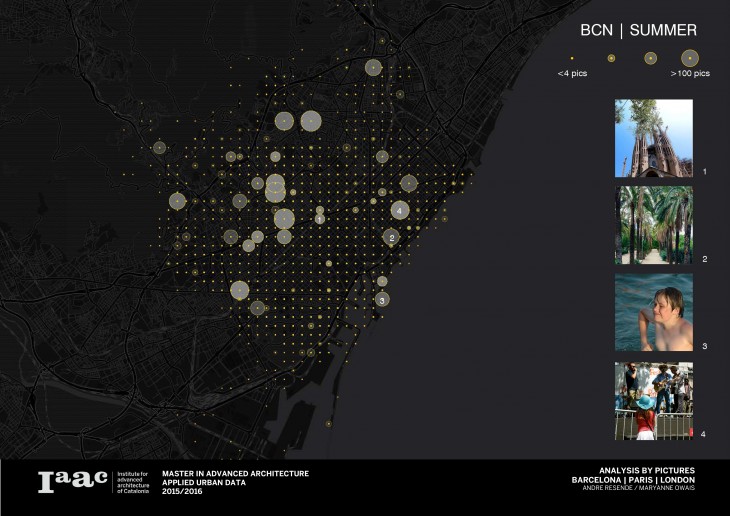The image size is (730, 516).
Task: Select the largest legend circle above '>100 pics'
Action: tap(689, 58)
